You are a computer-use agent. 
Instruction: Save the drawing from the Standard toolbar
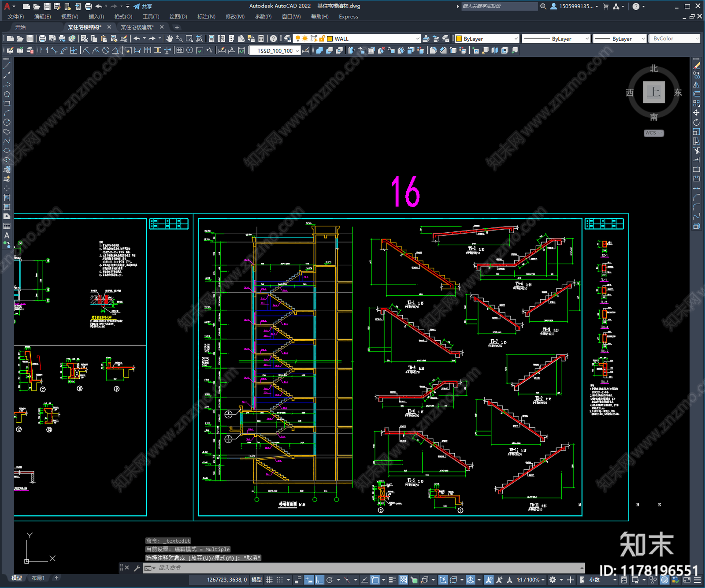click(x=30, y=39)
